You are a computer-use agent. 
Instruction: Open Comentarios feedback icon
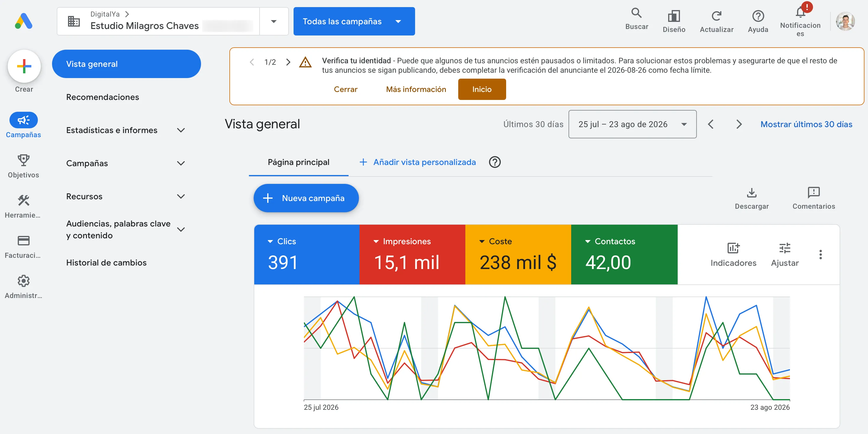(813, 192)
